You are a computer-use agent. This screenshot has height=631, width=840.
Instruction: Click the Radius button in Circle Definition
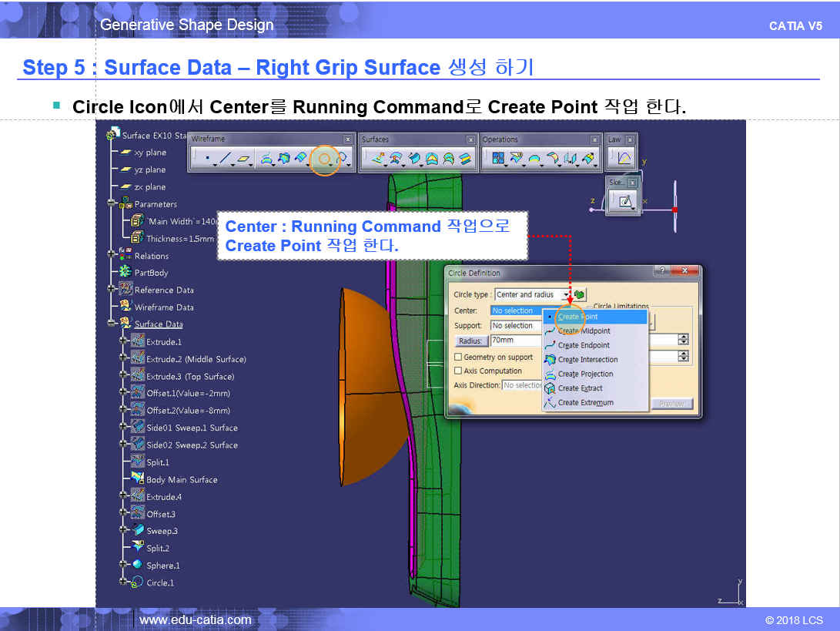pos(470,341)
